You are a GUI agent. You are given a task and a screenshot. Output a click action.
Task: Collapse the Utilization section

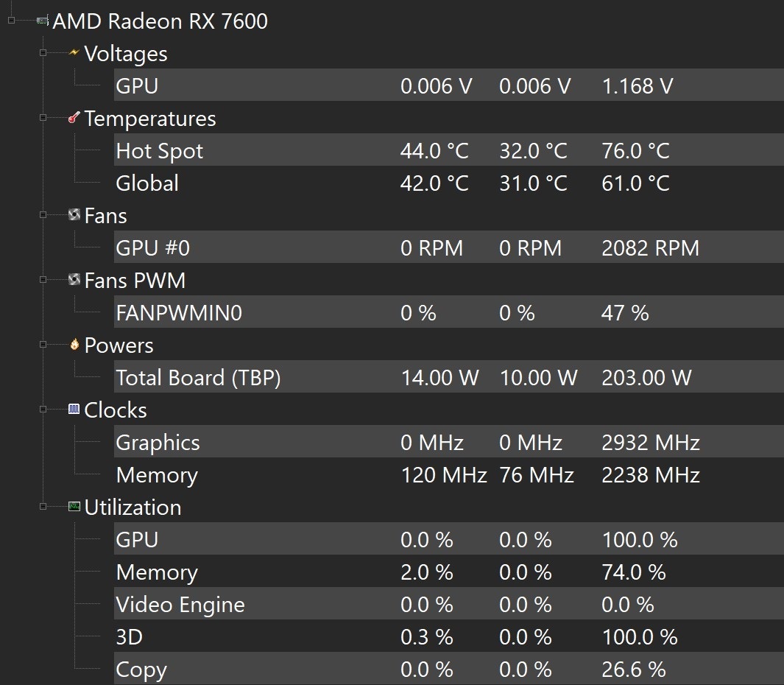click(x=43, y=507)
